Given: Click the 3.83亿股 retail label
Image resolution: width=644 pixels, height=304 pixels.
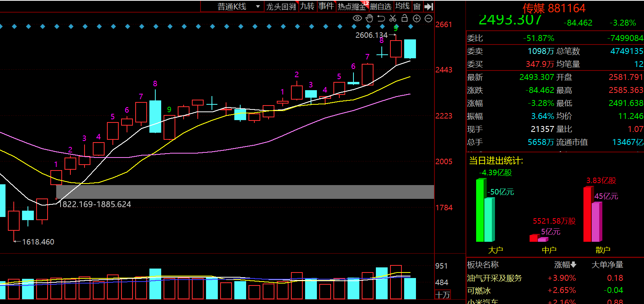Looking at the screenshot, I should click(601, 181).
